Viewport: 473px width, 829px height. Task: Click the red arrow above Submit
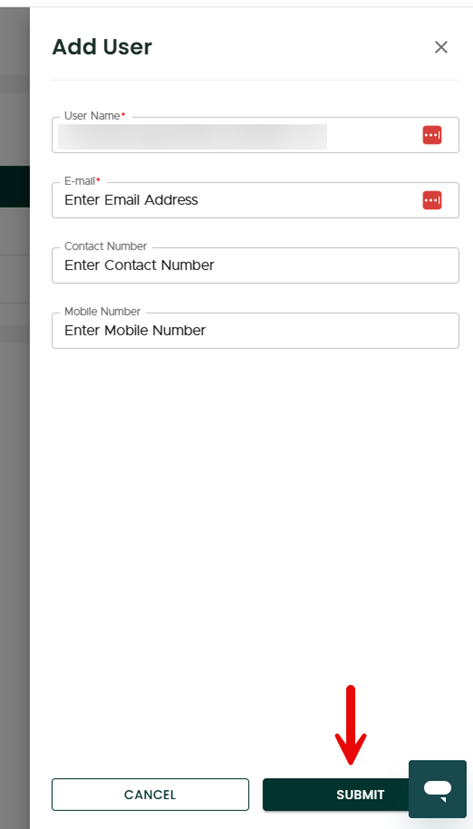click(x=350, y=725)
